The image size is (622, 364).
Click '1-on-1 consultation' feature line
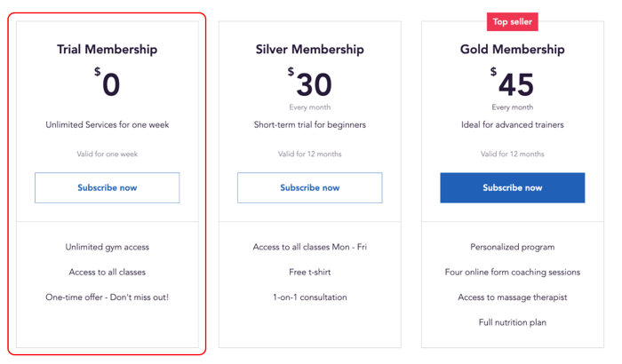(x=310, y=297)
